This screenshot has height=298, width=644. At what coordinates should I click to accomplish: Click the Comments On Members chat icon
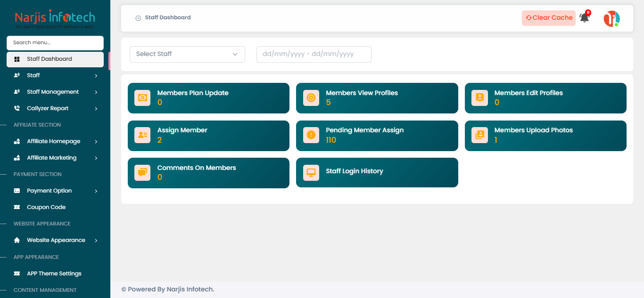tap(142, 173)
